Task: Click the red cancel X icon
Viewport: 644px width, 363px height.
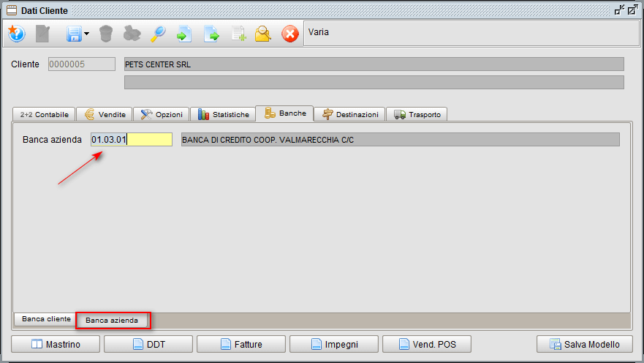Action: point(290,34)
